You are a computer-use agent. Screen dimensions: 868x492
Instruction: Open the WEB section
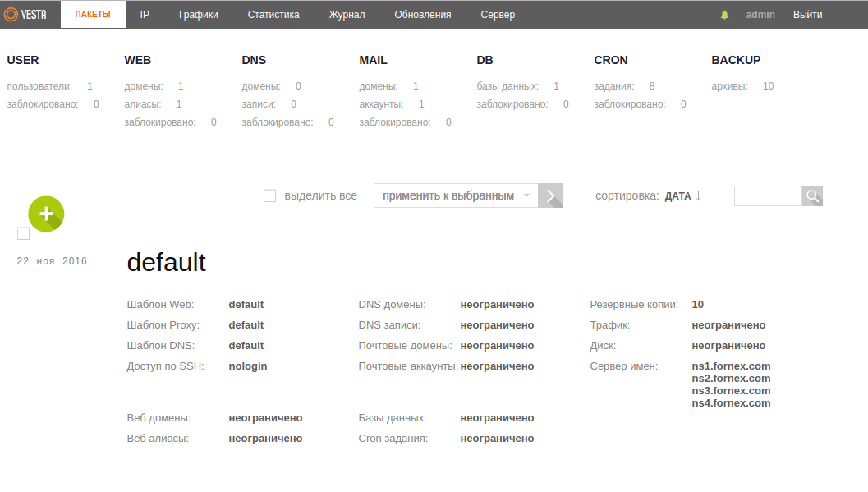[137, 60]
